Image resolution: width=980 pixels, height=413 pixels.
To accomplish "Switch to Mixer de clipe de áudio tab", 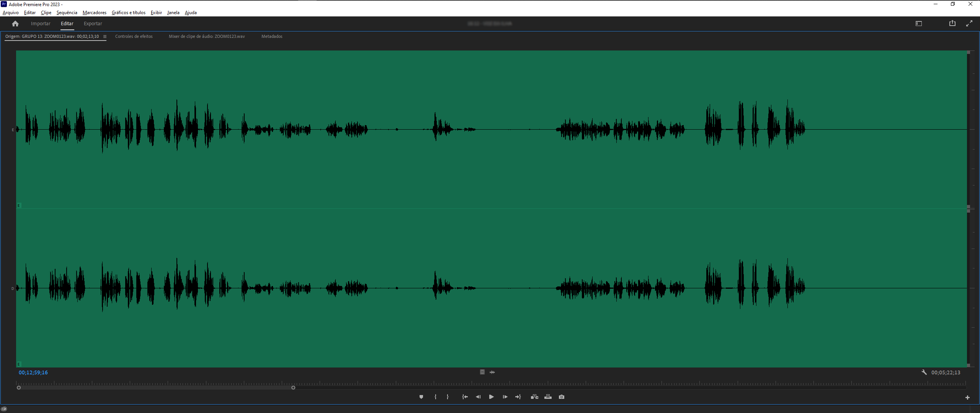I will click(x=207, y=36).
